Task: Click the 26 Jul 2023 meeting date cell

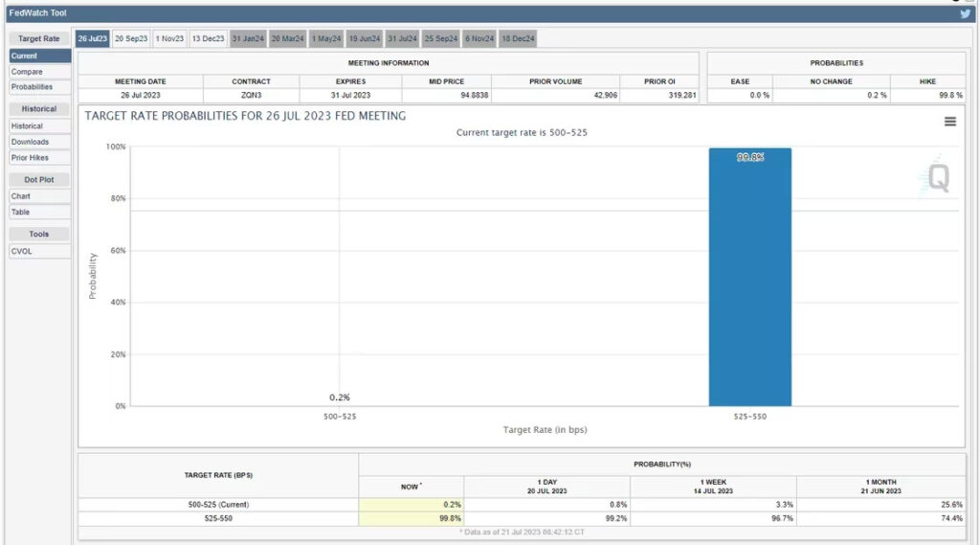Action: (x=141, y=96)
